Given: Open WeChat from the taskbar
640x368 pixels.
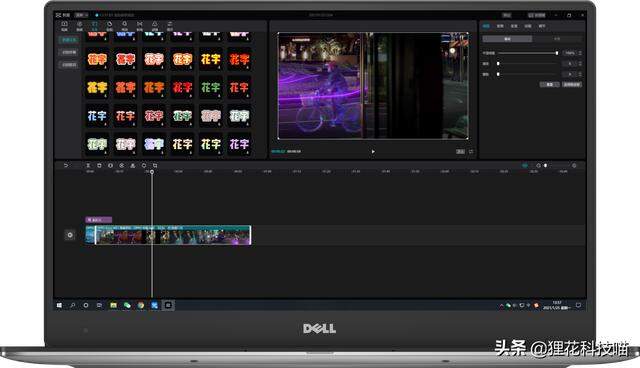Looking at the screenshot, I should pos(127,305).
